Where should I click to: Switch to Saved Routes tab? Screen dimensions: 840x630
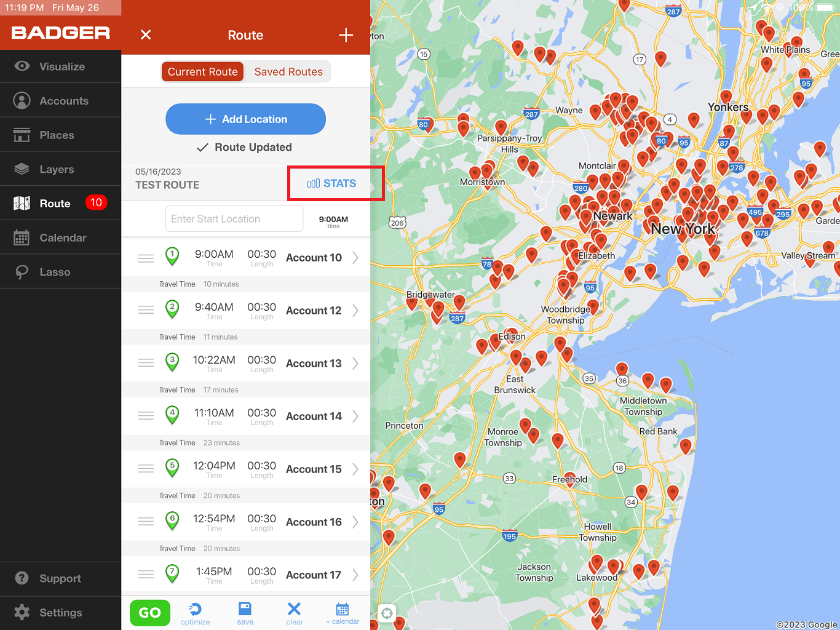tap(288, 71)
